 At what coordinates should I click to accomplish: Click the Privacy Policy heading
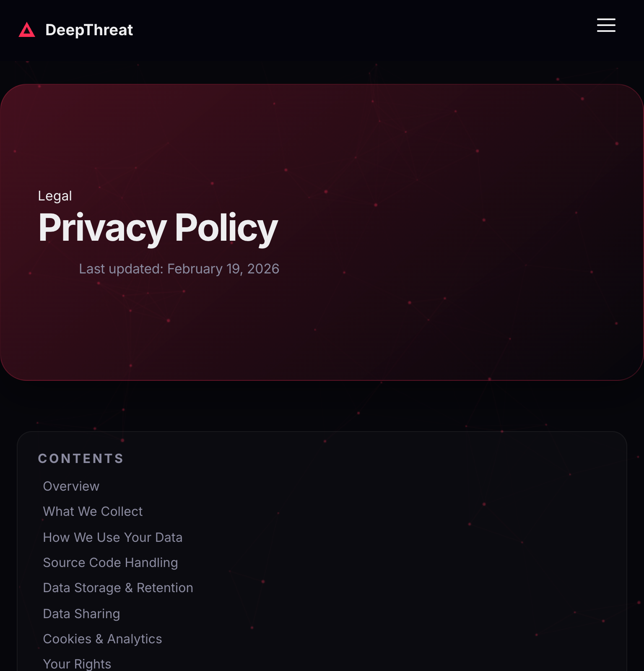(158, 228)
